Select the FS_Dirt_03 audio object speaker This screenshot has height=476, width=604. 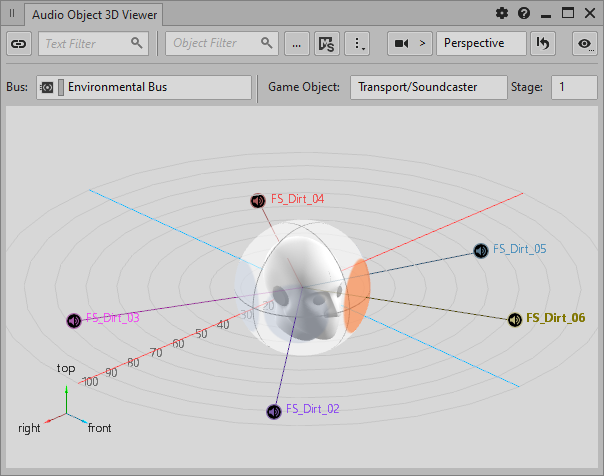(x=73, y=320)
